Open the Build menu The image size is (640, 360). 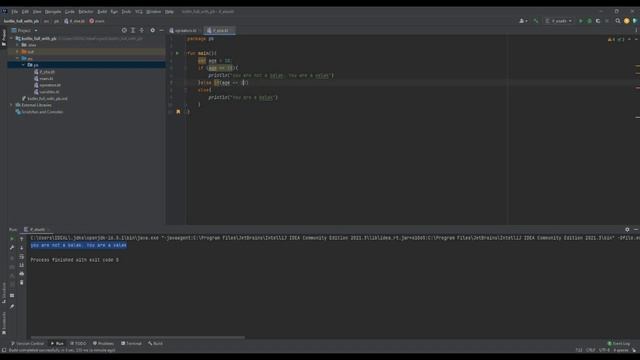(x=102, y=12)
